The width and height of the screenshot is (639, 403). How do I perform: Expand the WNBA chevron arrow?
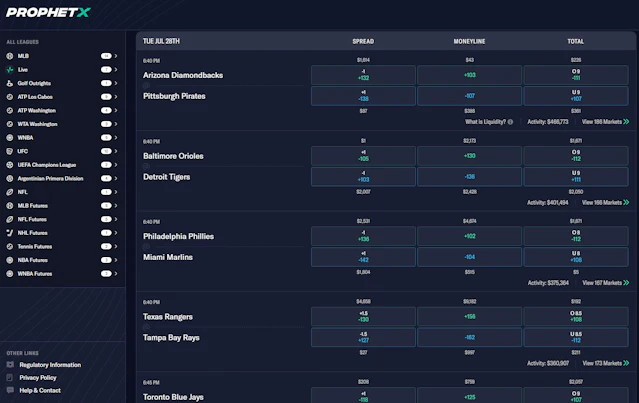(116, 138)
